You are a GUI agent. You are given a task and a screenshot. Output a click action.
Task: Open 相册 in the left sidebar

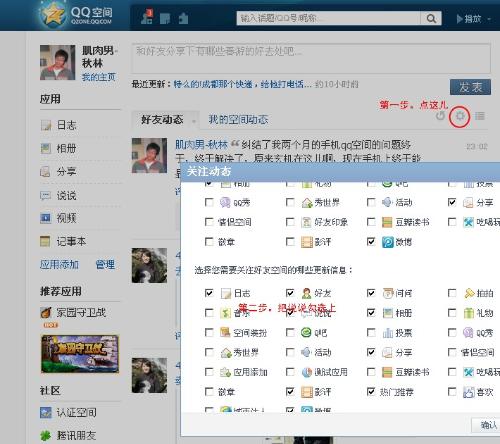pyautogui.click(x=58, y=148)
